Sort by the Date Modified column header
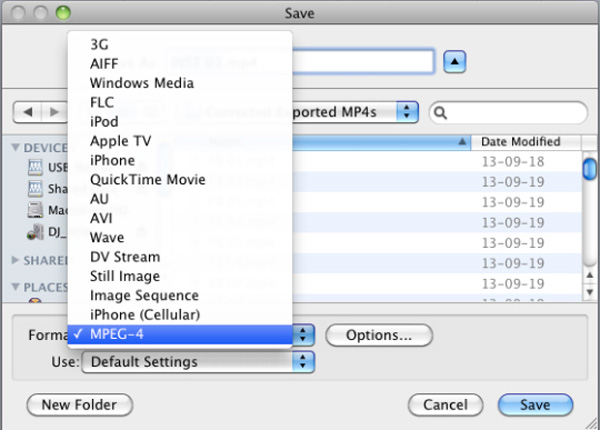Viewport: 600px width, 430px height. click(520, 142)
